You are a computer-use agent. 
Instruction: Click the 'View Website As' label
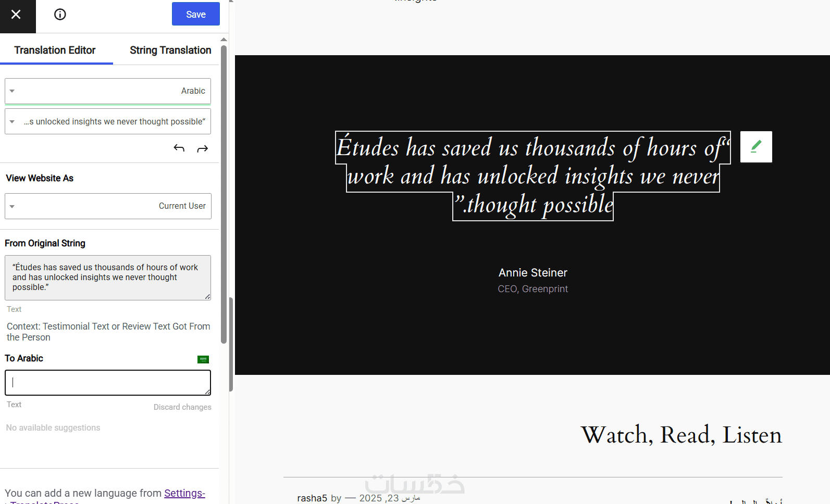[x=40, y=178]
